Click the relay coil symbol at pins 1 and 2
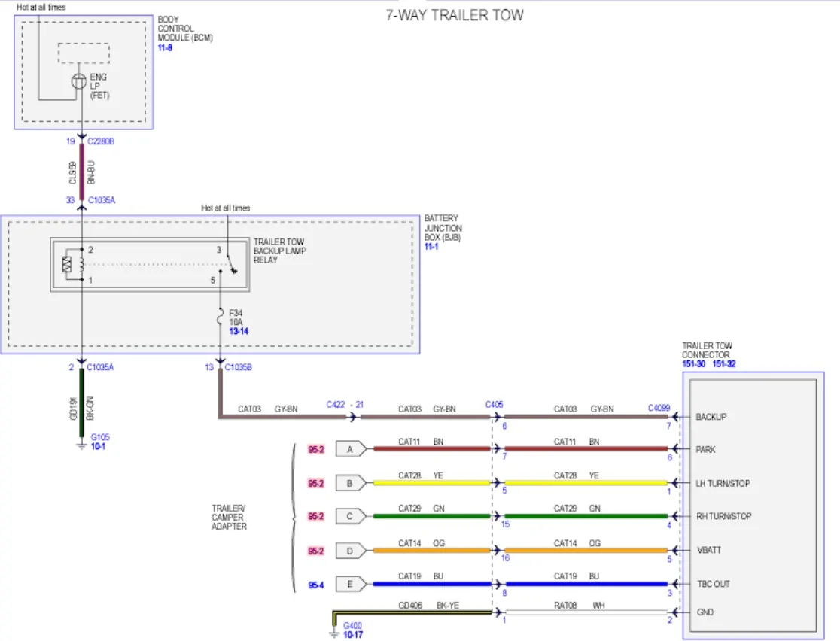This screenshot has width=840, height=641. 82,265
